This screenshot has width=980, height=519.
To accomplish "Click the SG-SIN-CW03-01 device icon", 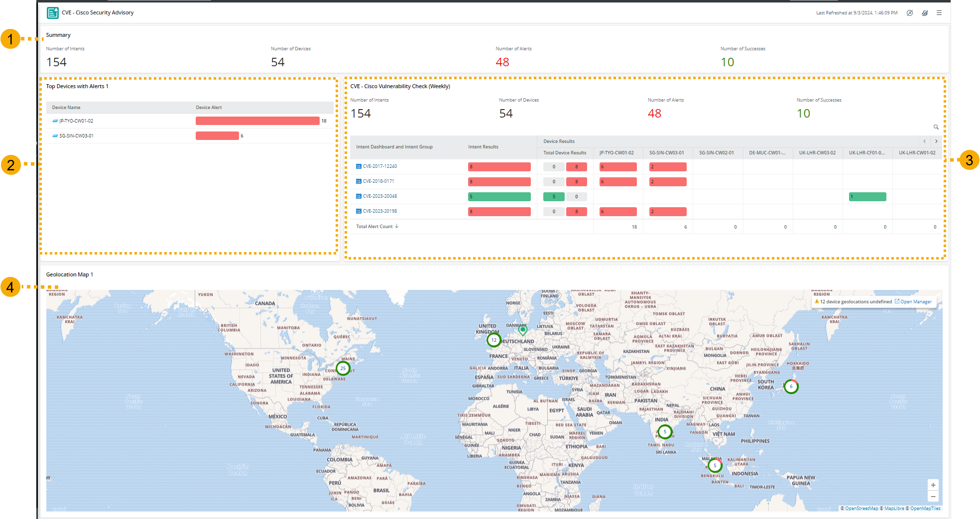I will [x=55, y=136].
